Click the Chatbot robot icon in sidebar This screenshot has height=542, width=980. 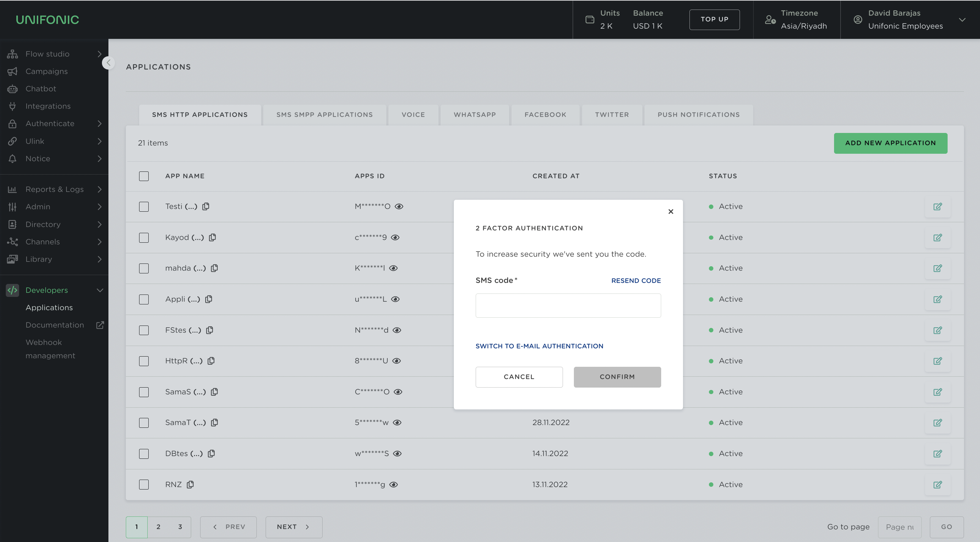(12, 89)
